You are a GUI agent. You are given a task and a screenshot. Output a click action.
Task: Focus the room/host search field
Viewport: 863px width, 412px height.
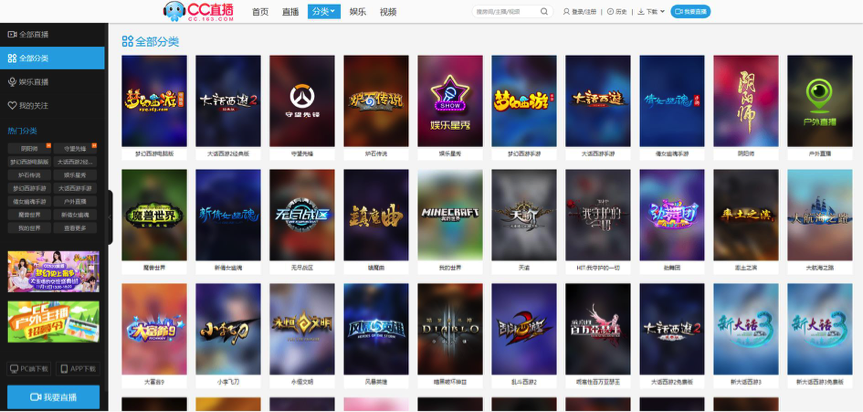coord(505,12)
